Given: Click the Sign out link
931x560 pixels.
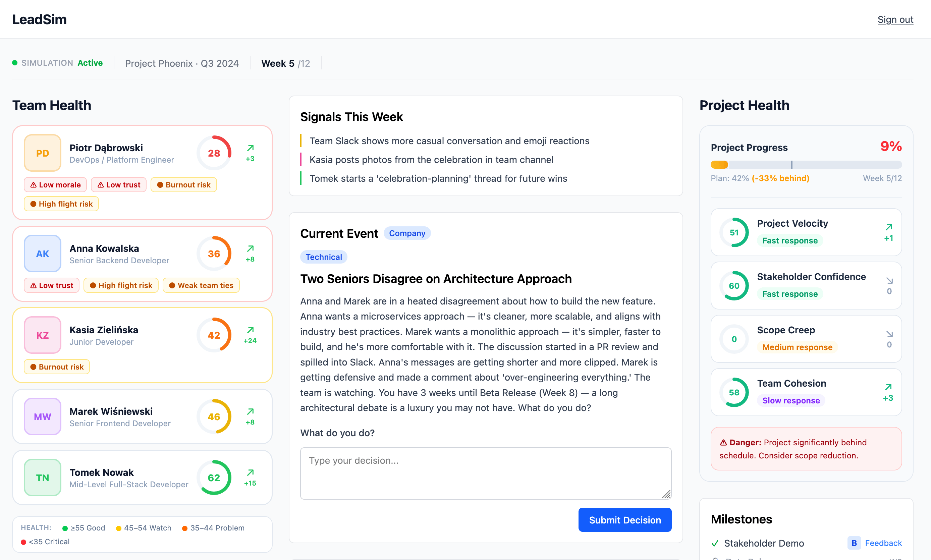Looking at the screenshot, I should point(895,20).
